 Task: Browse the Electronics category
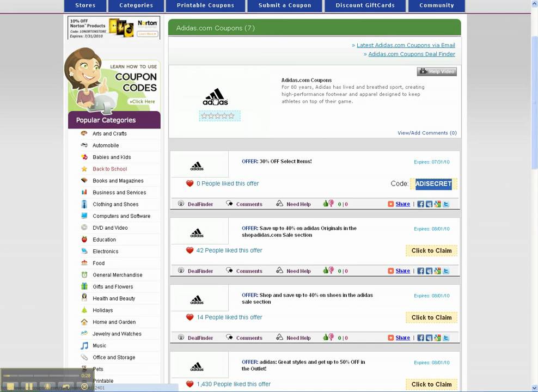105,252
